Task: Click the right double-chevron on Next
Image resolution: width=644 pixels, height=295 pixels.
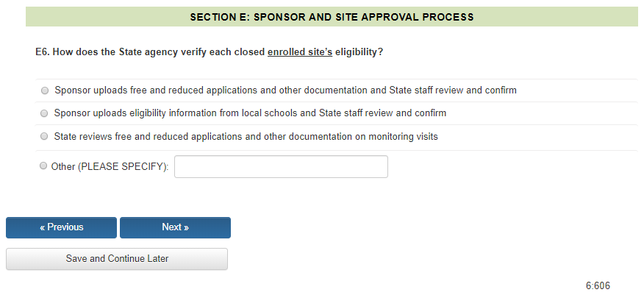Action: [x=186, y=227]
